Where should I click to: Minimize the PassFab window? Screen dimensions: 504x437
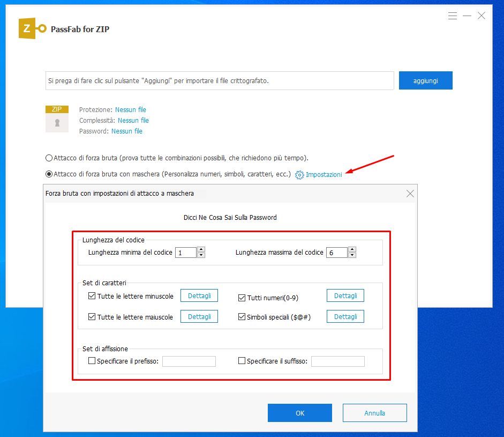[467, 16]
